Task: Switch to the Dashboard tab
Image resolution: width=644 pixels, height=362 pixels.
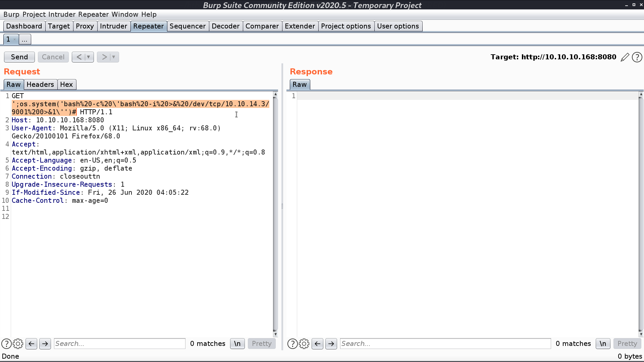Action: (x=24, y=26)
